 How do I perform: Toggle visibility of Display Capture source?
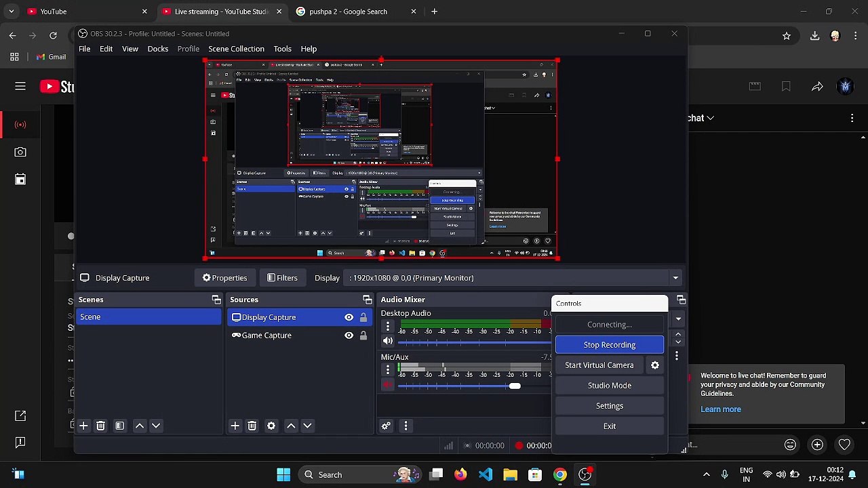click(349, 317)
